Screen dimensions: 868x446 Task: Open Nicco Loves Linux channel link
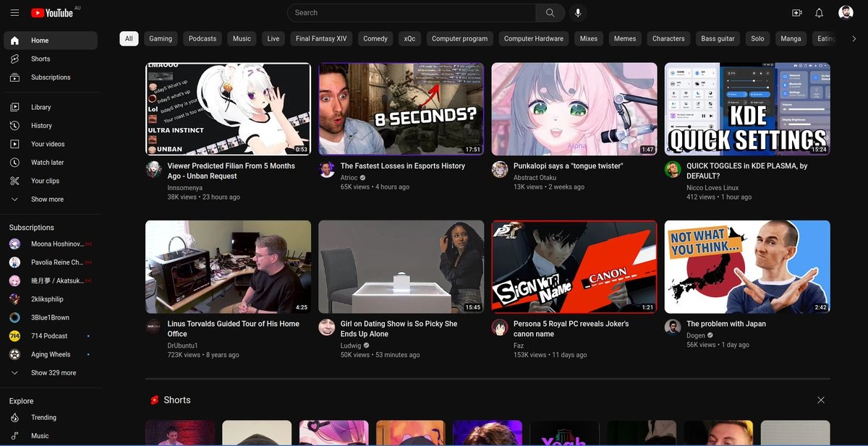712,188
